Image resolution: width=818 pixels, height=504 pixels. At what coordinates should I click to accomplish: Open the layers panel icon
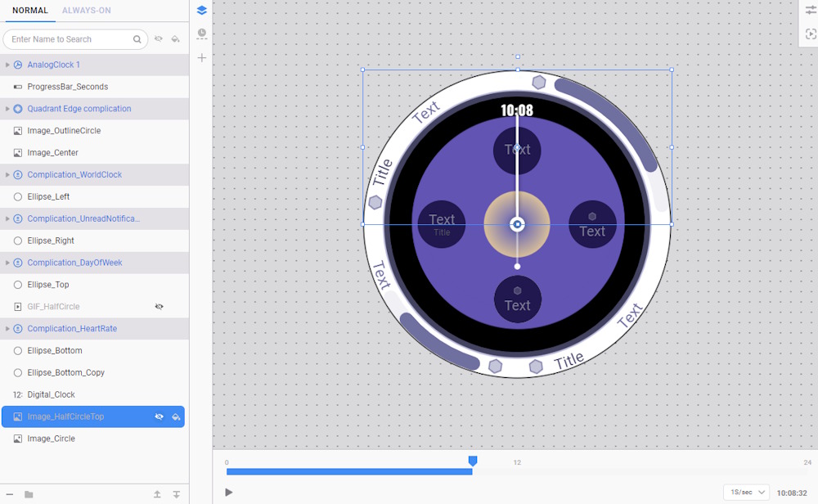[x=201, y=11]
